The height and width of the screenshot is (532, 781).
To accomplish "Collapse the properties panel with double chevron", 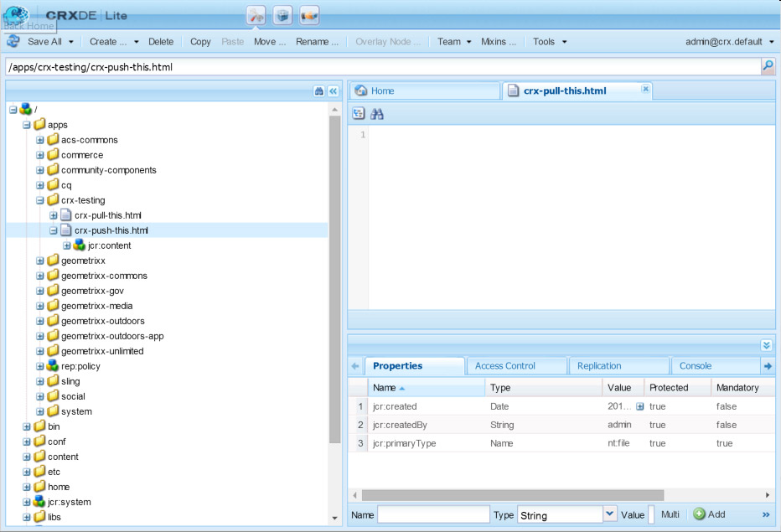I will (x=767, y=345).
